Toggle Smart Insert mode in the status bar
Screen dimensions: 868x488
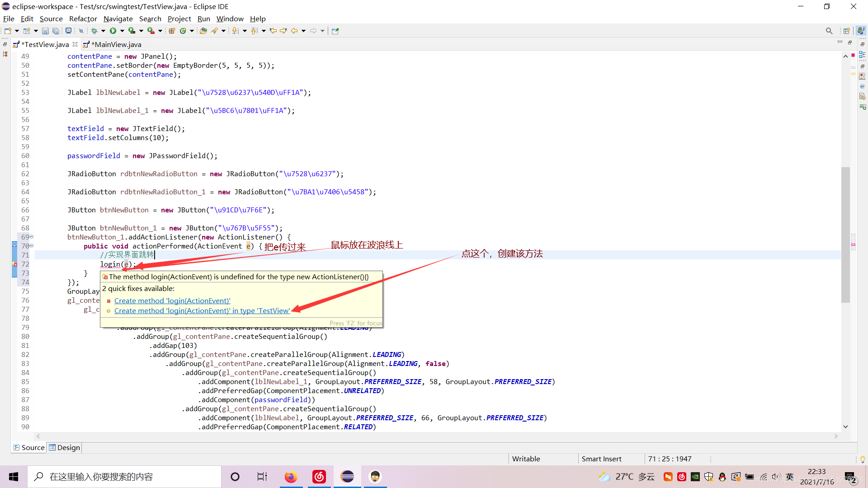pos(602,459)
